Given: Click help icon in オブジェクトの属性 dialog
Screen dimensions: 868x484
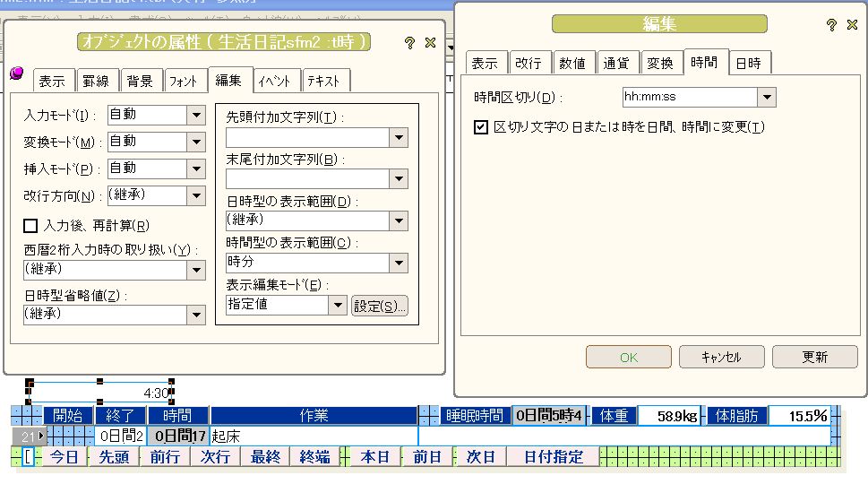Looking at the screenshot, I should coord(409,42).
